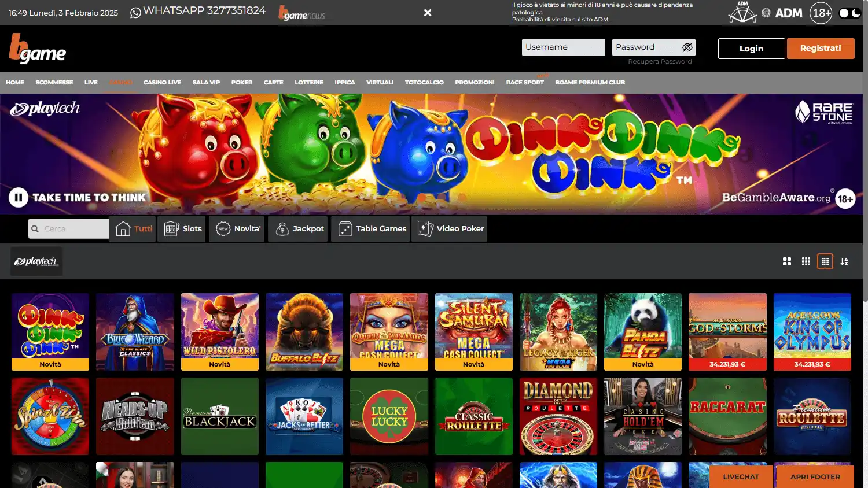Open BGAME PREMIUM CLUB menu
This screenshot has width=868, height=488.
tap(590, 82)
